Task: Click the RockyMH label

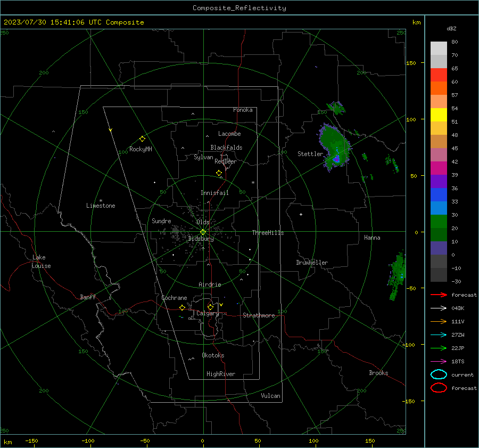Action: [x=141, y=149]
